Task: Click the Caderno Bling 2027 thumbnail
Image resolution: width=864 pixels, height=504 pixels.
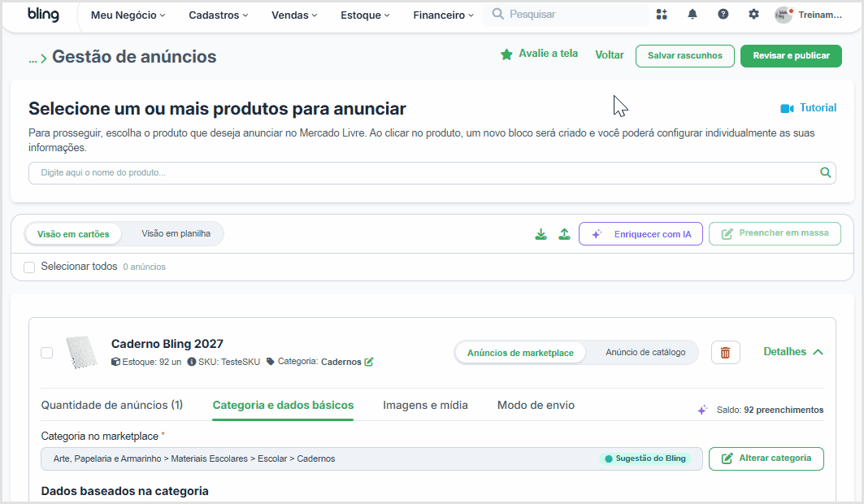Action: (81, 351)
